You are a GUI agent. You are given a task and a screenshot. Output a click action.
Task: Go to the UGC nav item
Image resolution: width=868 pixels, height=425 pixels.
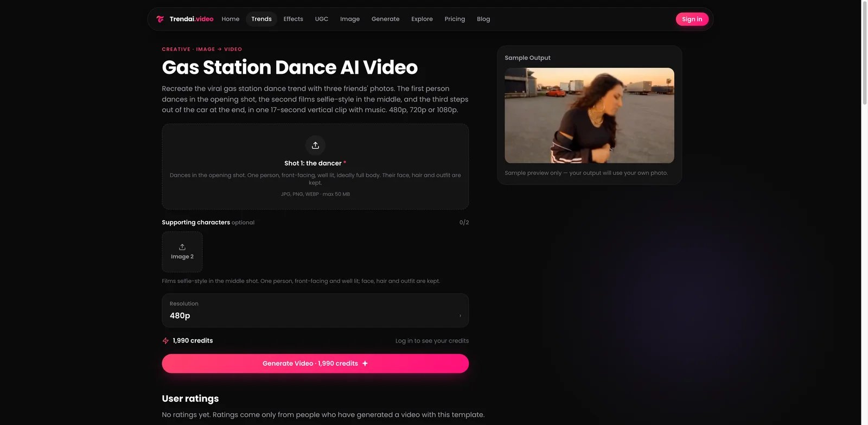(x=322, y=19)
